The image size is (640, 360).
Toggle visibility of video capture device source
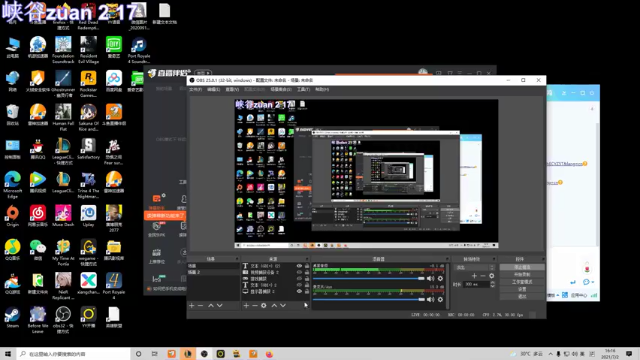click(x=299, y=272)
